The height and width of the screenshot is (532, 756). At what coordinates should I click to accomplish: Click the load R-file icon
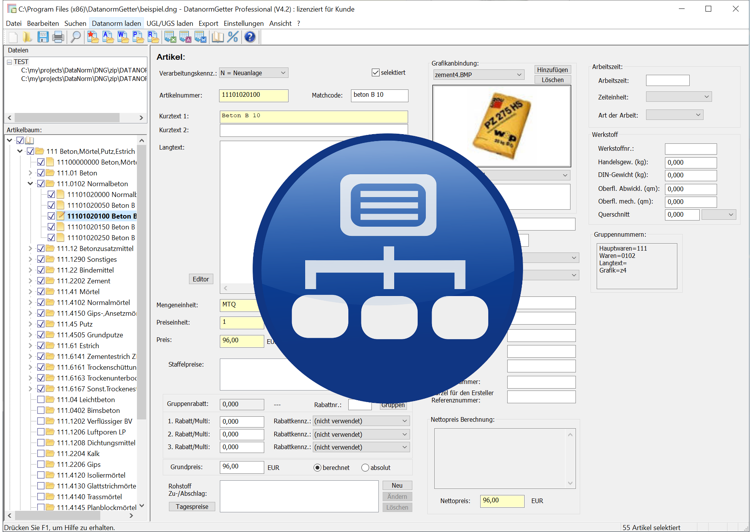pyautogui.click(x=153, y=37)
